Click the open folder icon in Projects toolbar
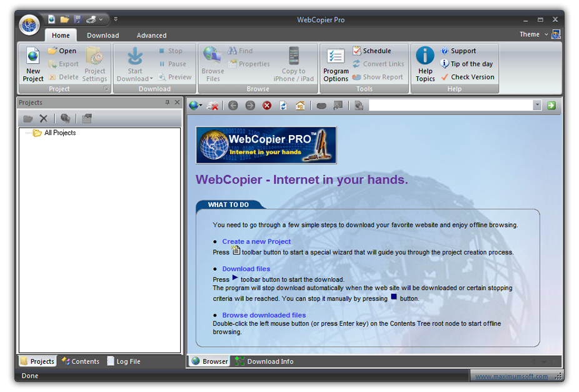 [x=28, y=119]
